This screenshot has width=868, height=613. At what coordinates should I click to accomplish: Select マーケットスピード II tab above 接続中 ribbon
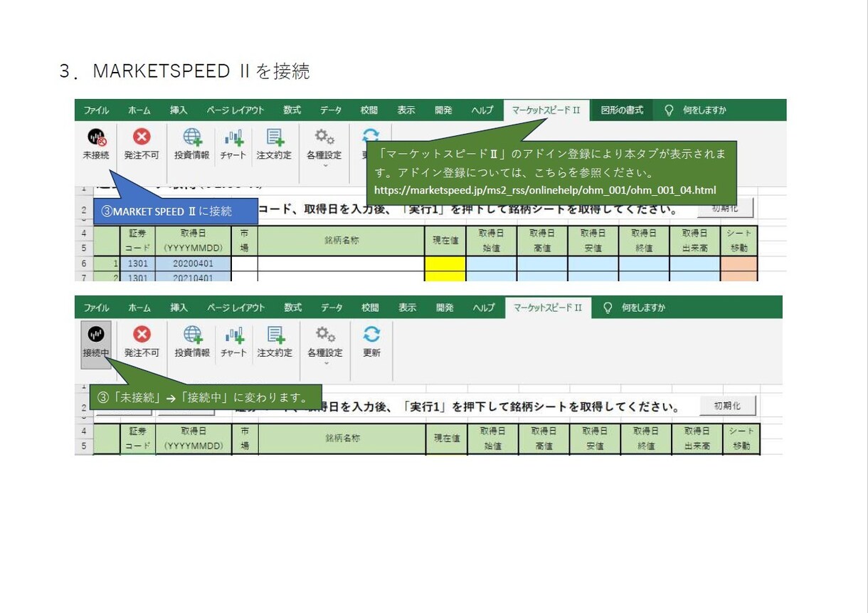pos(547,308)
